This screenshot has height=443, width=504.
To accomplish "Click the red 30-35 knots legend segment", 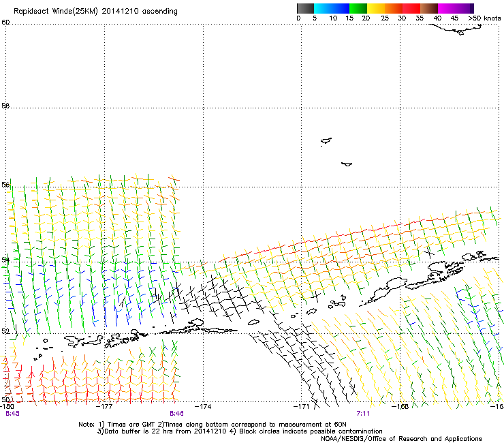I will (411, 8).
